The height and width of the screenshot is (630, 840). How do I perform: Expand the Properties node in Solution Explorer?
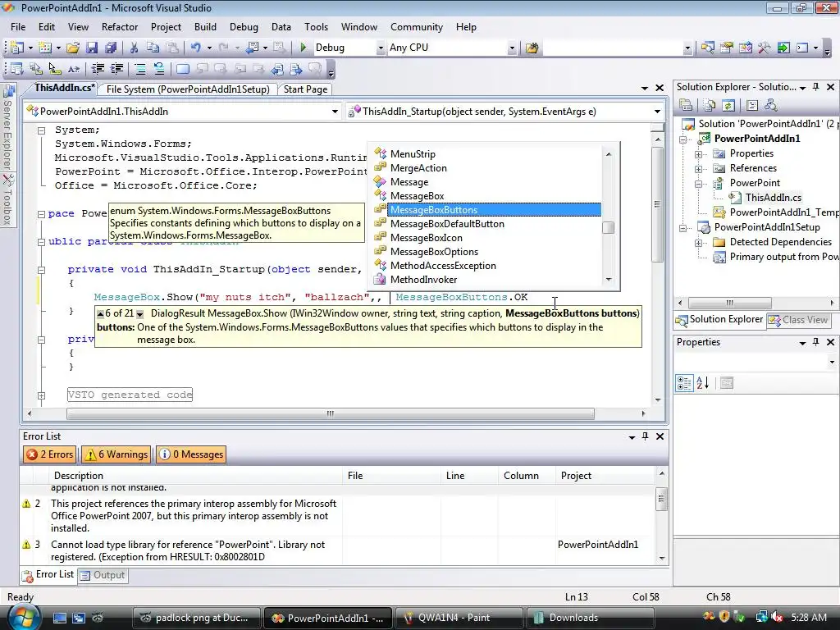pyautogui.click(x=699, y=154)
